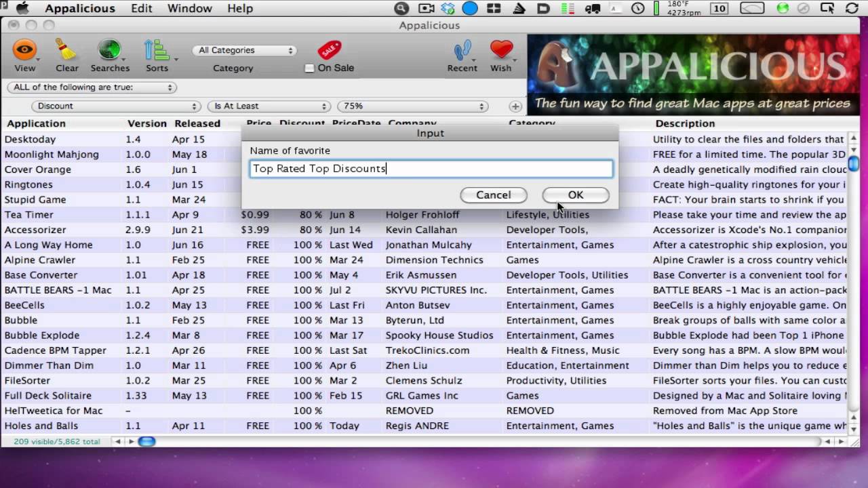Select the Alpine Crawler row
This screenshot has height=488, width=868.
425,260
